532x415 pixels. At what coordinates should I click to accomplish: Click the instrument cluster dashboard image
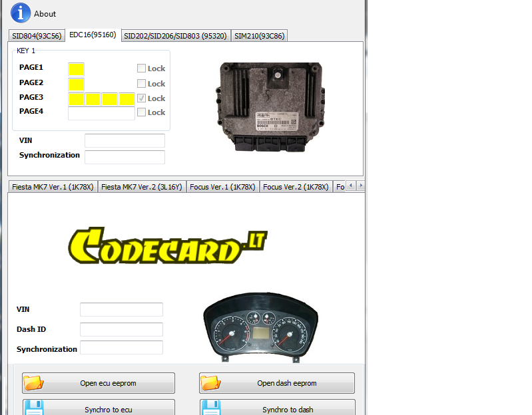point(257,329)
